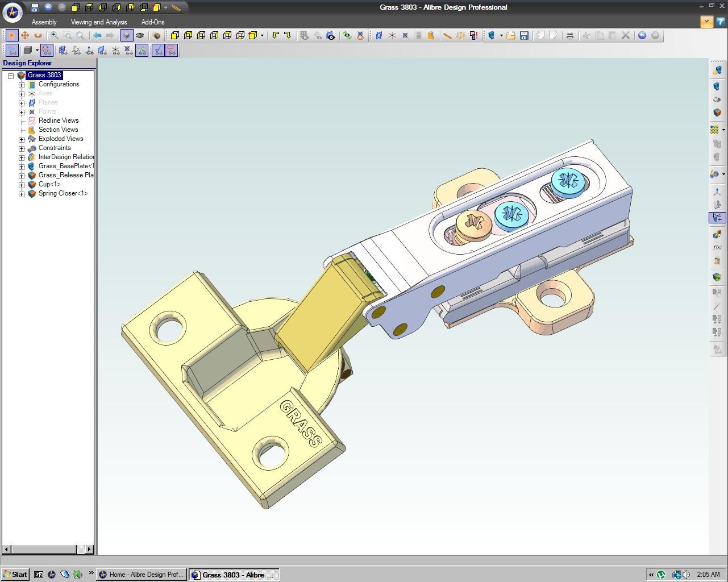Click the regenerate green arrows icon

tap(347, 35)
